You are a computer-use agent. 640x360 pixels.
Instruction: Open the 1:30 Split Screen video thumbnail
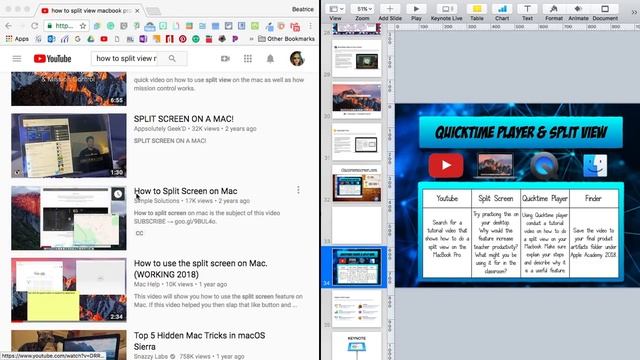click(69, 145)
